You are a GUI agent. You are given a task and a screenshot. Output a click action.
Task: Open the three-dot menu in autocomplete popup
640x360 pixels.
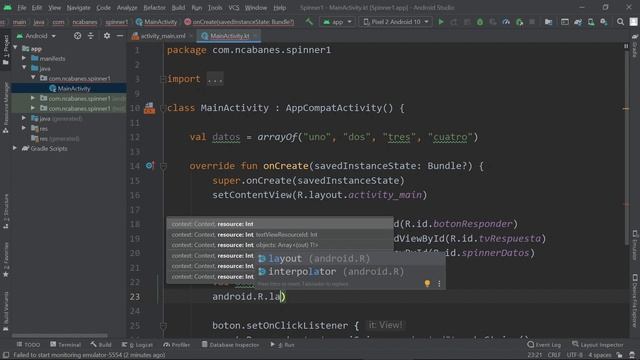coord(439,283)
